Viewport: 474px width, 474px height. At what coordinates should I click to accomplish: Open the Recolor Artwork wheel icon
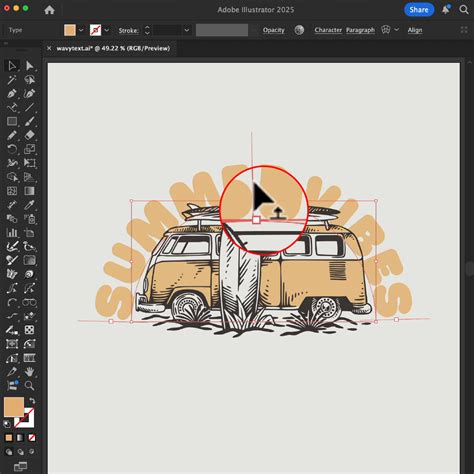299,30
